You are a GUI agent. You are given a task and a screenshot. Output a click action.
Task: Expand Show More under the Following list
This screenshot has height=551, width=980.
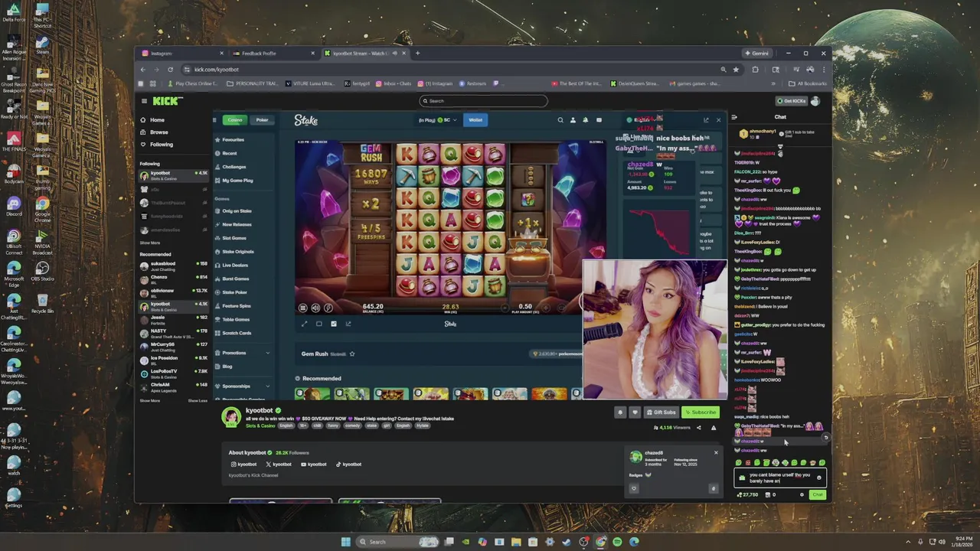(150, 243)
